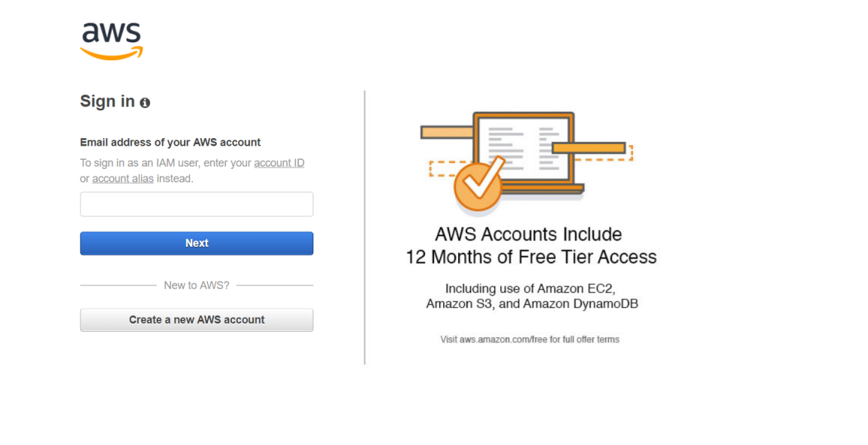The width and height of the screenshot is (868, 445).
Task: Click Visit aws.amazon.com/free offer terms text
Action: [530, 339]
